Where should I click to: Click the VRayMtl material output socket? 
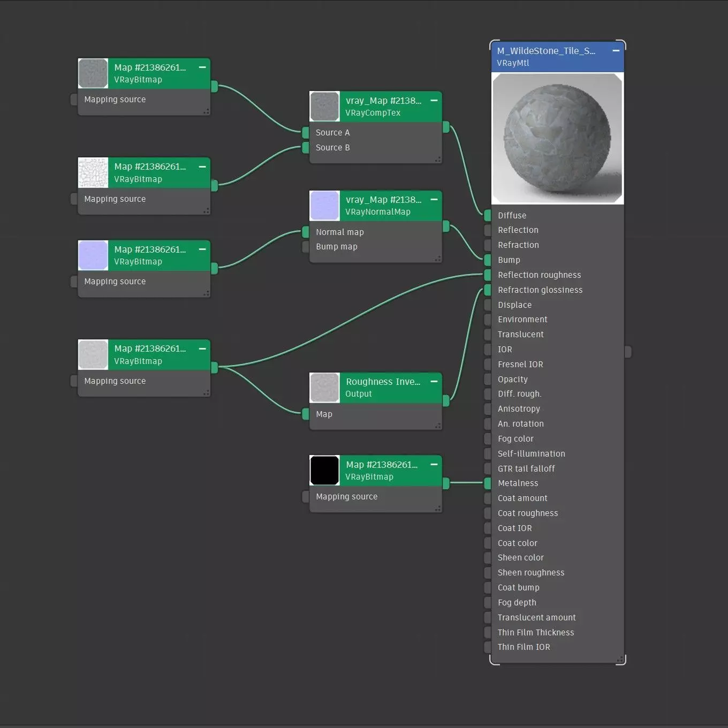pyautogui.click(x=628, y=352)
